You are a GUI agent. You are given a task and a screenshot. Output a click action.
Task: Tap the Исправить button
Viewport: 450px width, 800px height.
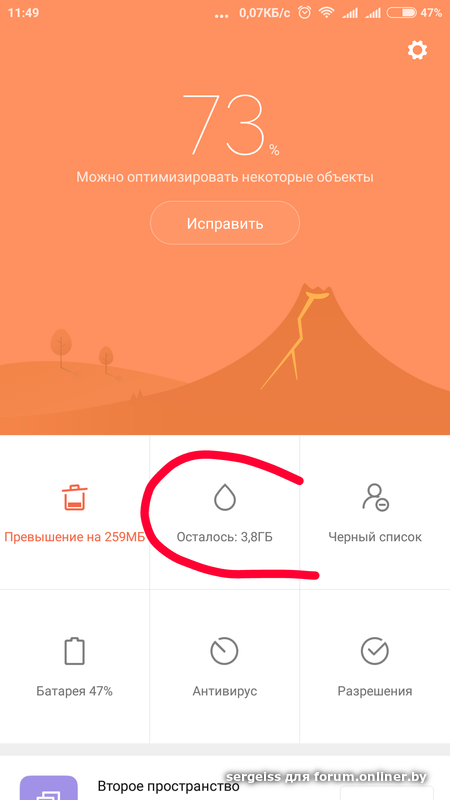pyautogui.click(x=224, y=223)
